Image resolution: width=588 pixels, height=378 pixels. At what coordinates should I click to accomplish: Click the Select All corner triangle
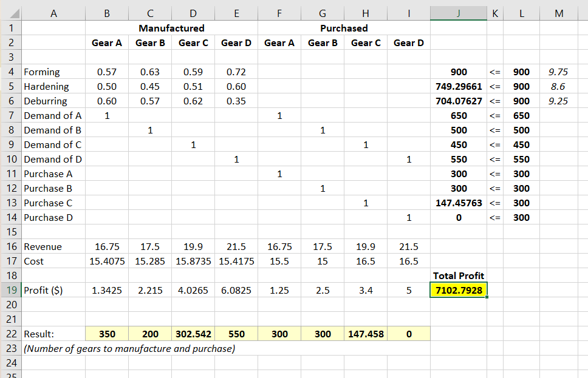(x=11, y=11)
